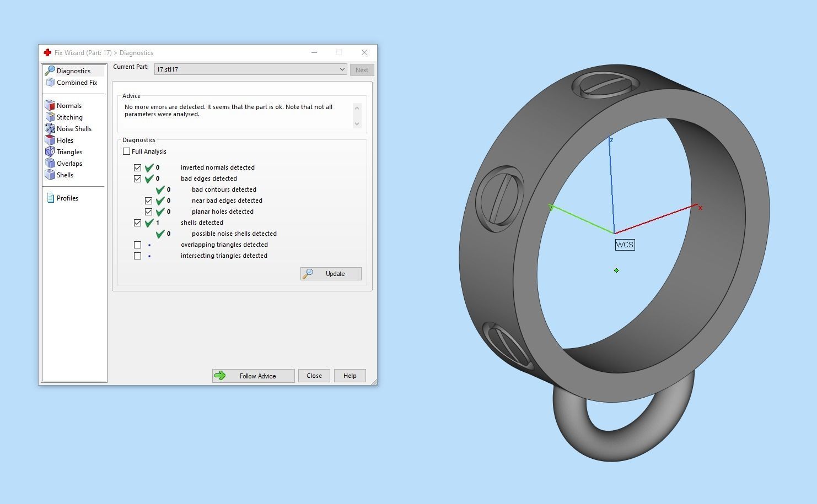Close the Fix Wizard window
The height and width of the screenshot is (504, 817).
point(364,52)
